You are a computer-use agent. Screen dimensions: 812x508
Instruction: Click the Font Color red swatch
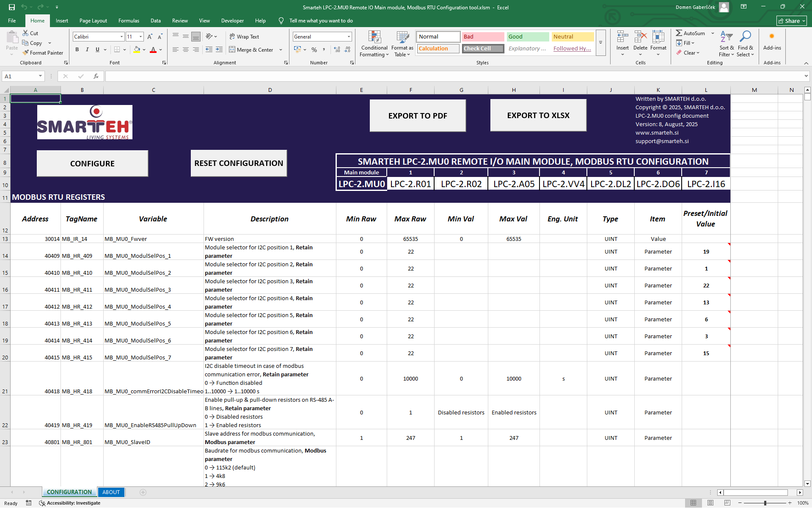[153, 50]
